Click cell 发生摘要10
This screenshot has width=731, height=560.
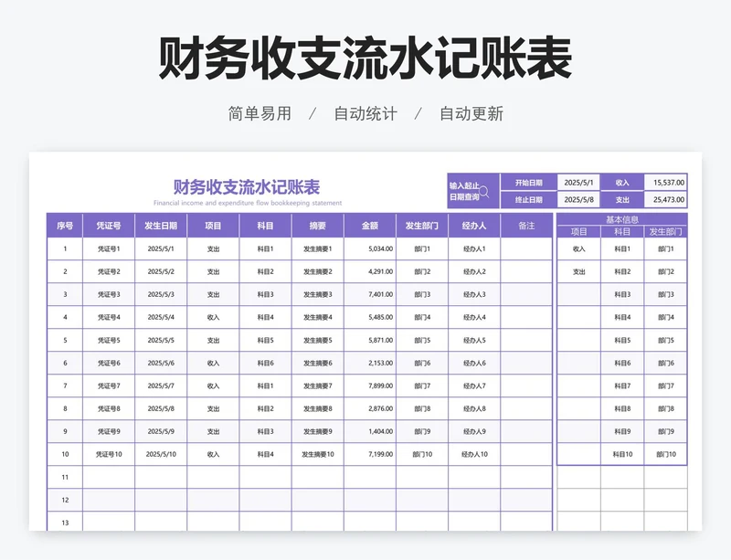pyautogui.click(x=317, y=454)
